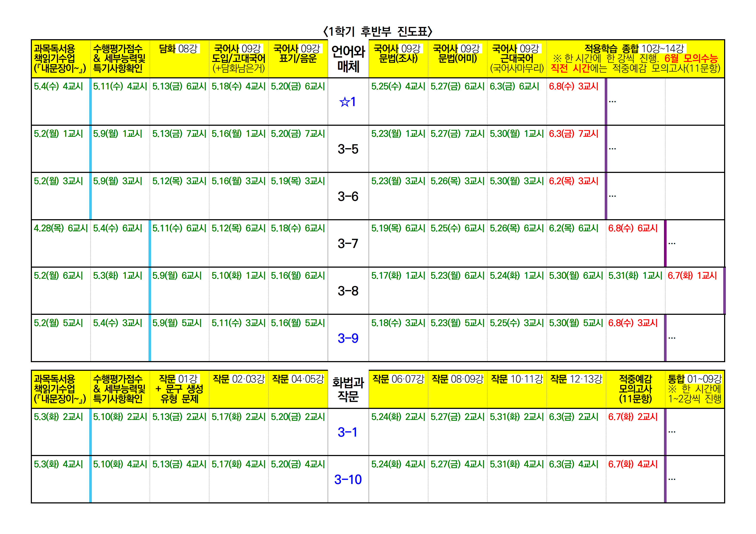
Task: Select the 화법과 작문 header cell
Action: point(348,389)
